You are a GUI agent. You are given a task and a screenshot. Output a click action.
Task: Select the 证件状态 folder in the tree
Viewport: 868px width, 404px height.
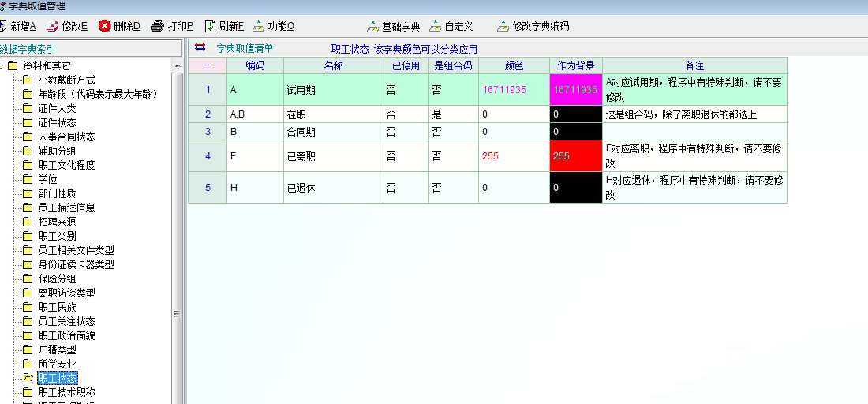point(57,122)
